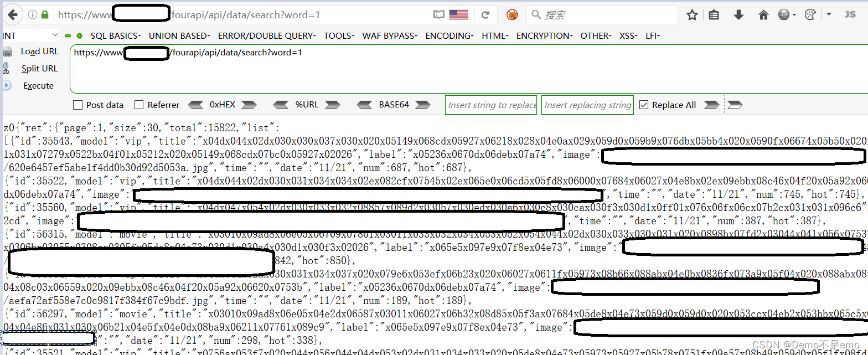Click the JS toolbar button
This screenshot has width=868, height=355.
(850, 15)
